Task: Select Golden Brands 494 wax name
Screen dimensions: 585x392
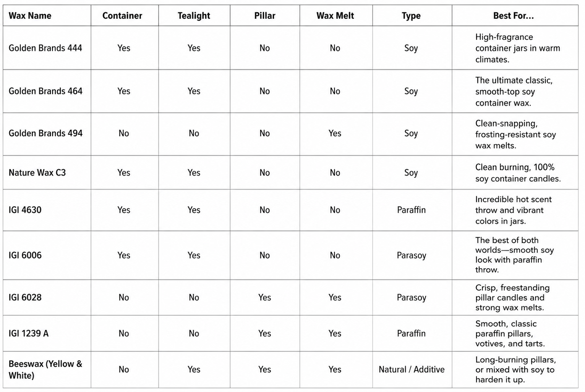Action: 45,133
